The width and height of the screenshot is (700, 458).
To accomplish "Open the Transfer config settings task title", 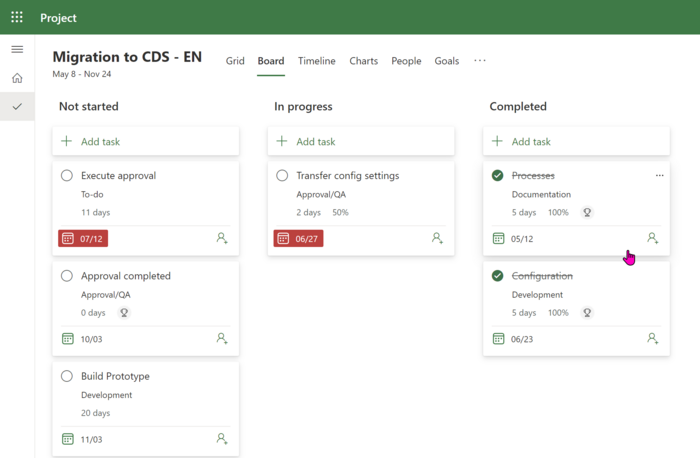I will (x=347, y=175).
